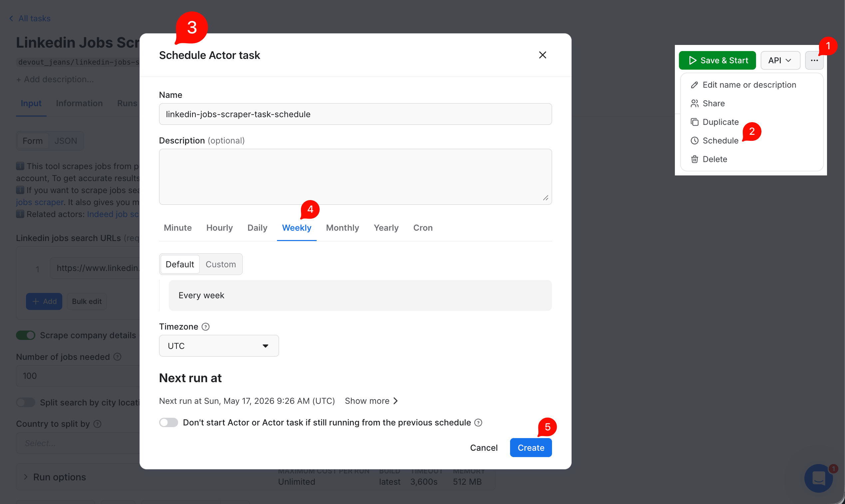This screenshot has height=504, width=845.
Task: Open the Information tab
Action: click(x=79, y=103)
